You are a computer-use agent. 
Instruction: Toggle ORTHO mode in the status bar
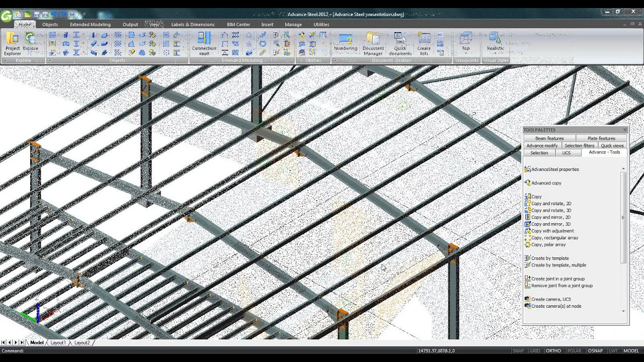pos(553,350)
